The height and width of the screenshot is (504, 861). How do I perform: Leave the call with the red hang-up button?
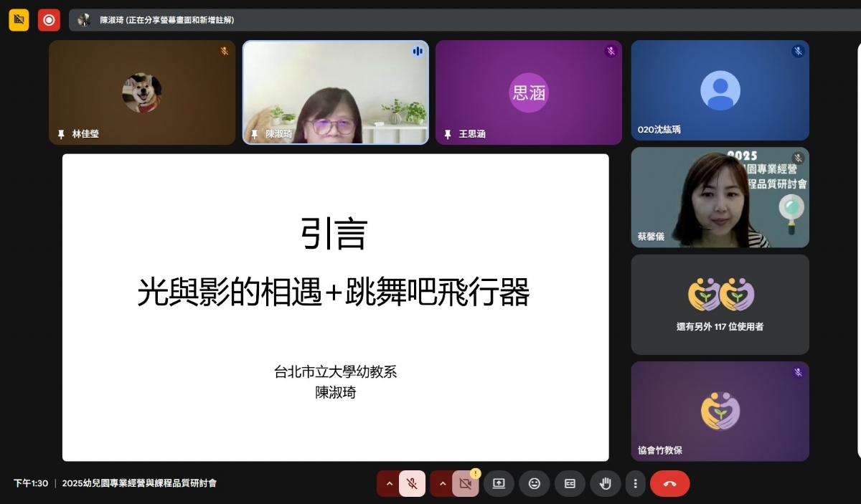tap(669, 483)
